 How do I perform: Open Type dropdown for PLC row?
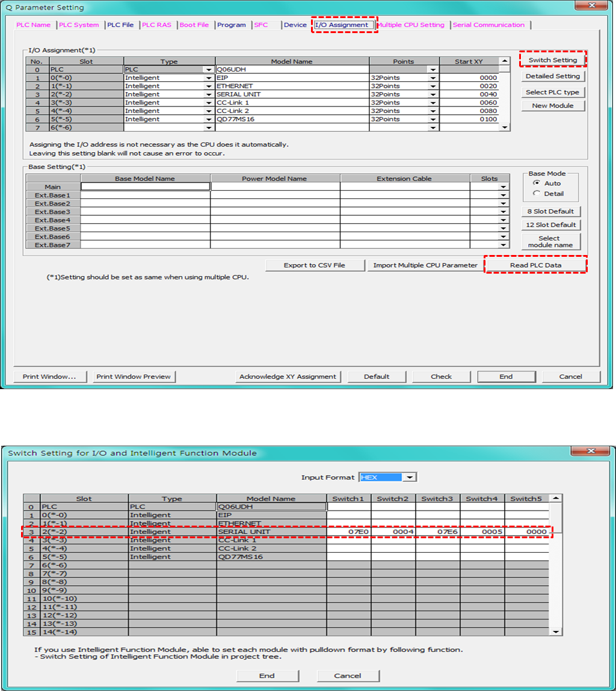[x=209, y=70]
